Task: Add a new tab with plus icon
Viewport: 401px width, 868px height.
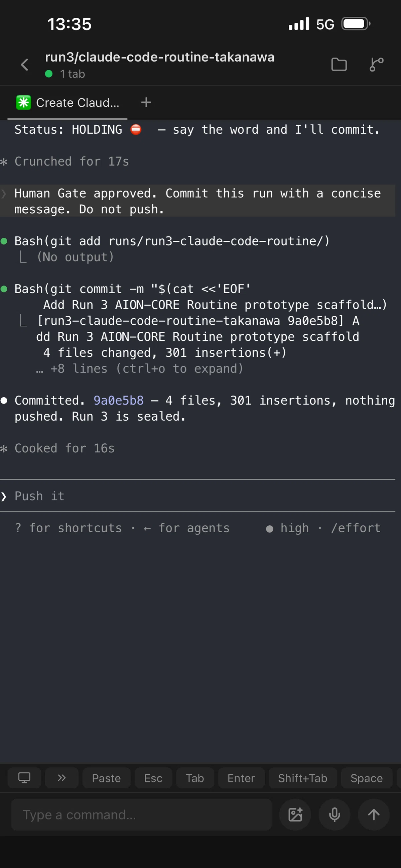Action: click(146, 102)
